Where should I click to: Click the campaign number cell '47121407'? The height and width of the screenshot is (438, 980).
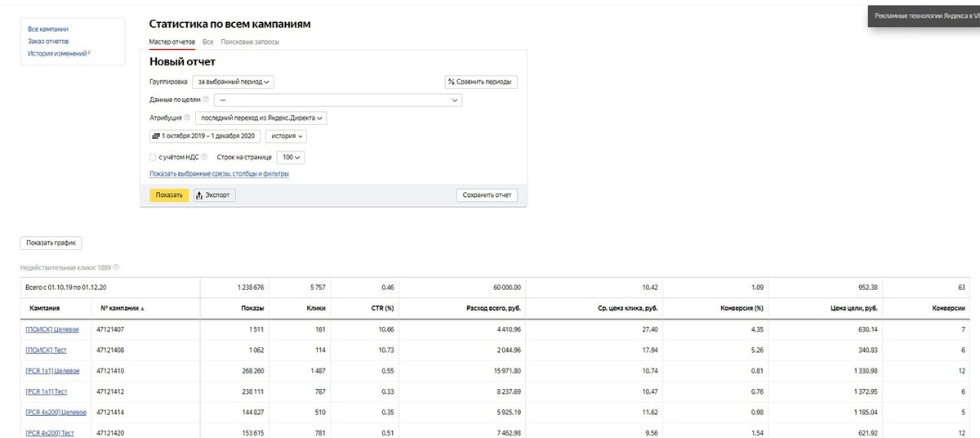click(x=110, y=329)
